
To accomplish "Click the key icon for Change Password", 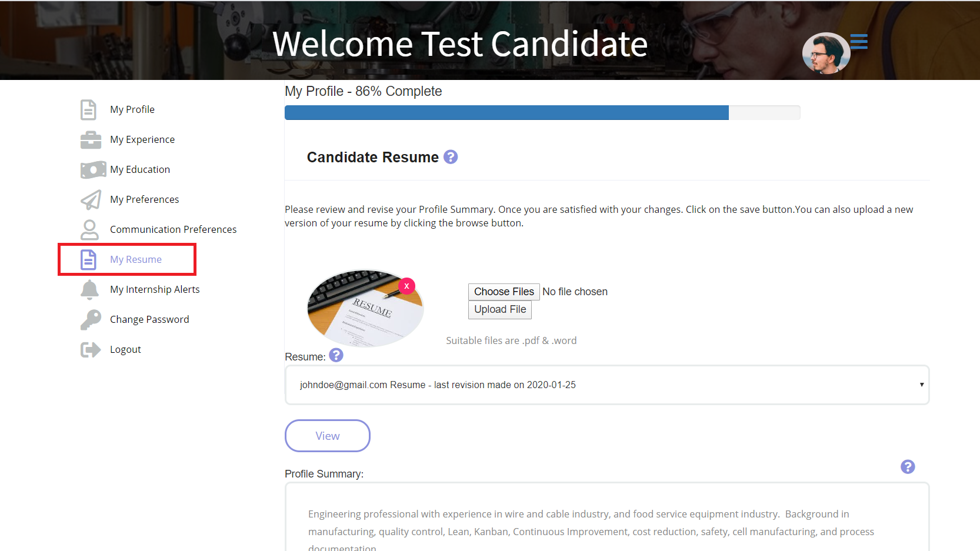I will pos(91,319).
